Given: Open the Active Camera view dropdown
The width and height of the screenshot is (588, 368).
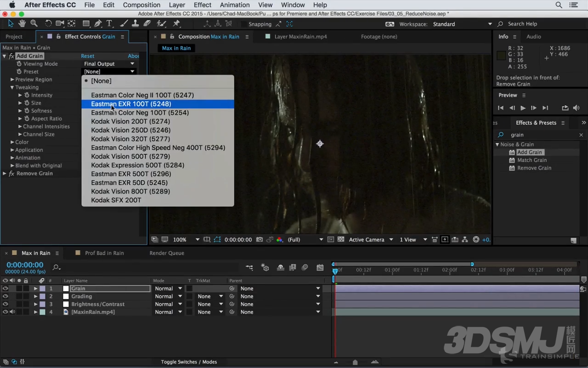Looking at the screenshot, I should tap(371, 240).
